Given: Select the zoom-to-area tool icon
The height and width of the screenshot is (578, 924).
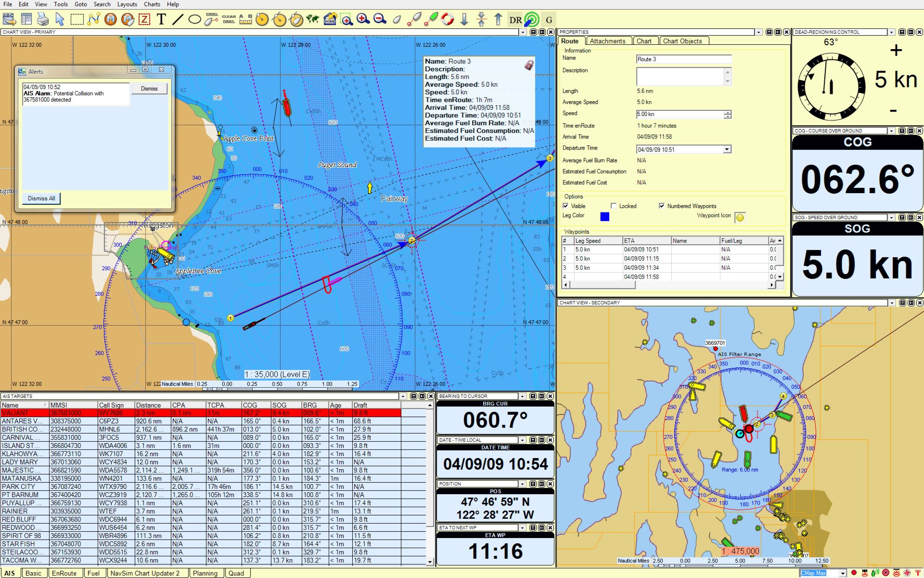Looking at the screenshot, I should pos(346,19).
